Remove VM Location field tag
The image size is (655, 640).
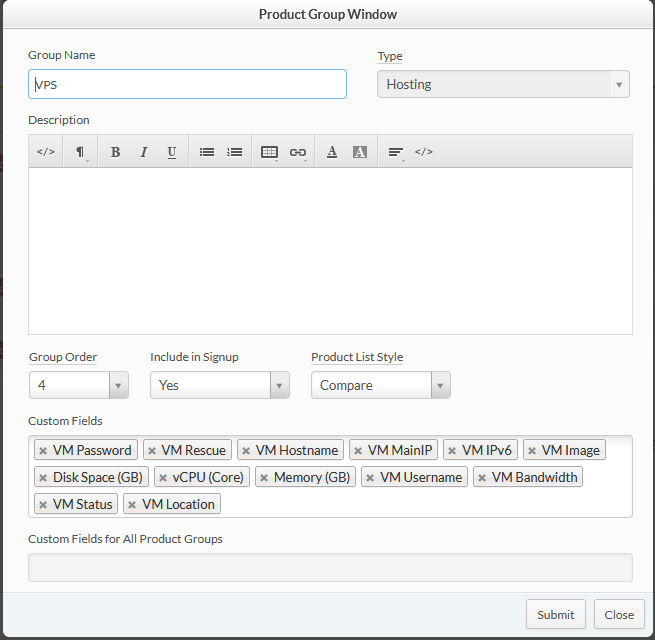coord(132,505)
